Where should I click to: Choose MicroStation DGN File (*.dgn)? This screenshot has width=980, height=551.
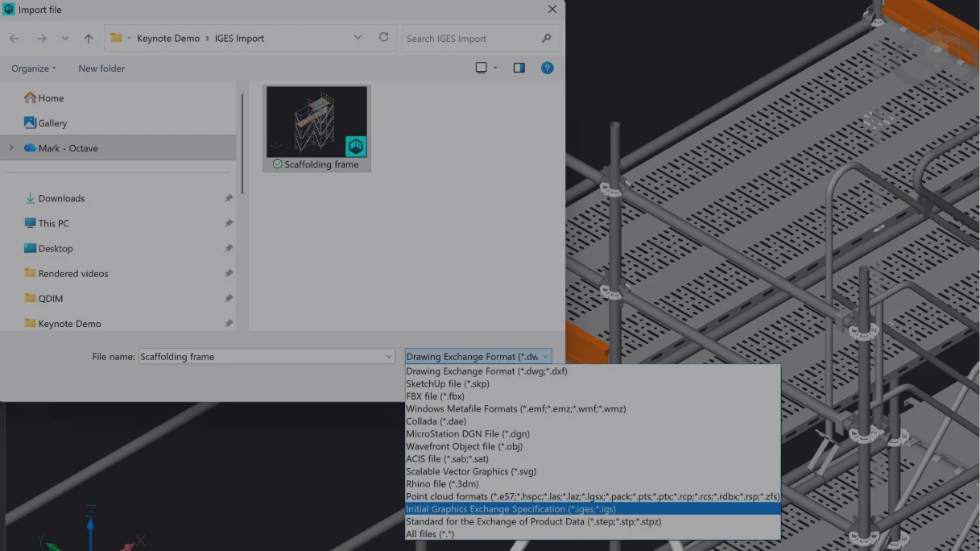click(x=593, y=434)
